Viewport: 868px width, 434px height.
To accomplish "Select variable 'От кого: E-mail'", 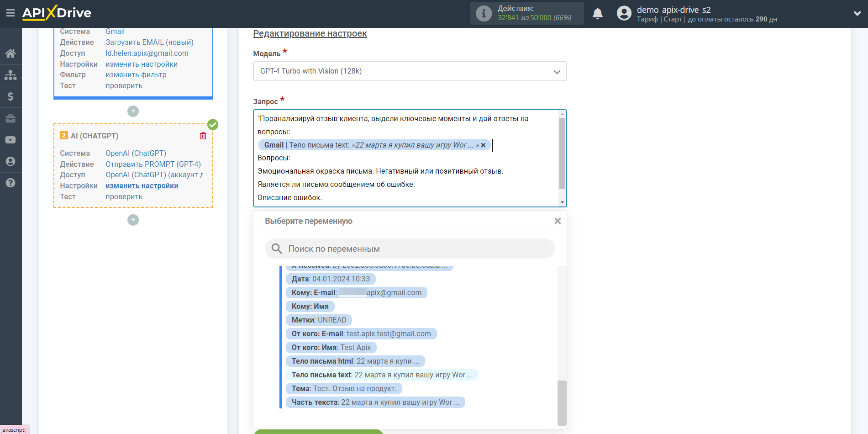I will pos(362,333).
